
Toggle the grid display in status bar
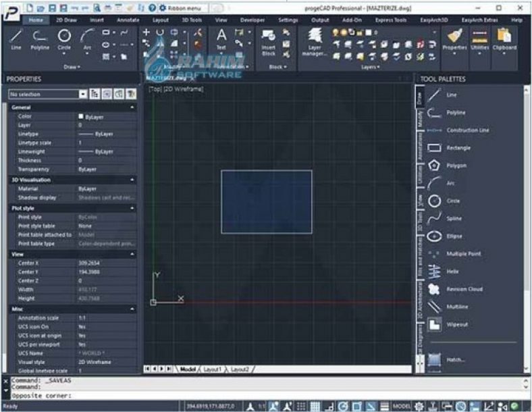315,406
